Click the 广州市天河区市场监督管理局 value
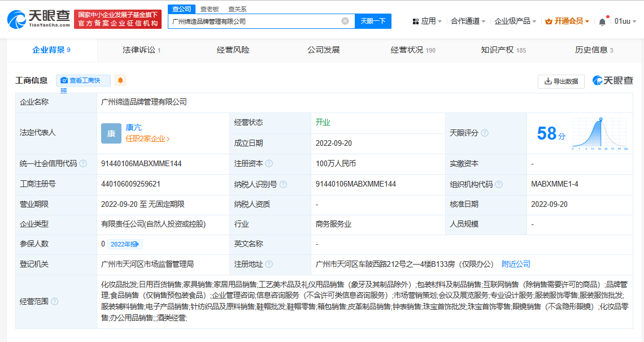The width and height of the screenshot is (644, 342). (147, 265)
